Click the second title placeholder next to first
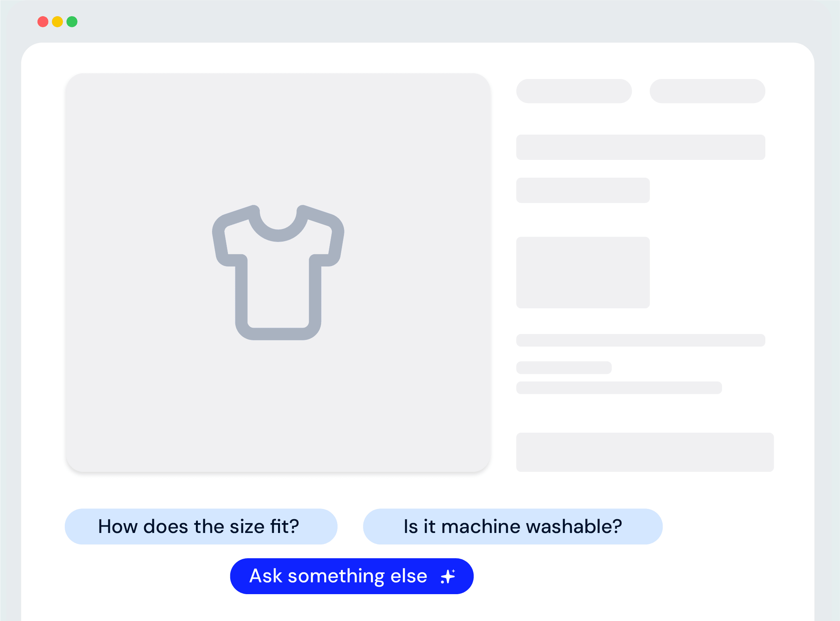The image size is (840, 621). click(707, 91)
